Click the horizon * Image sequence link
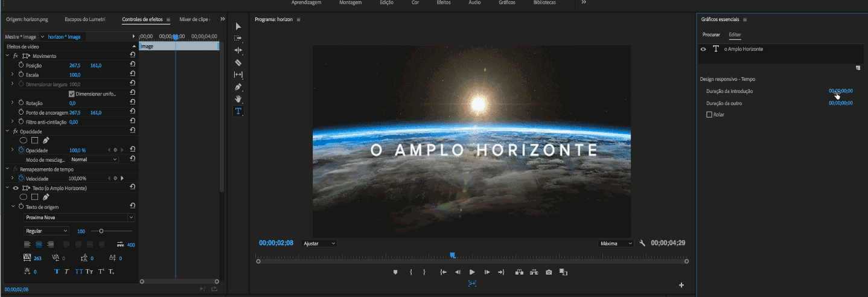The height and width of the screenshot is (297, 868). click(64, 37)
